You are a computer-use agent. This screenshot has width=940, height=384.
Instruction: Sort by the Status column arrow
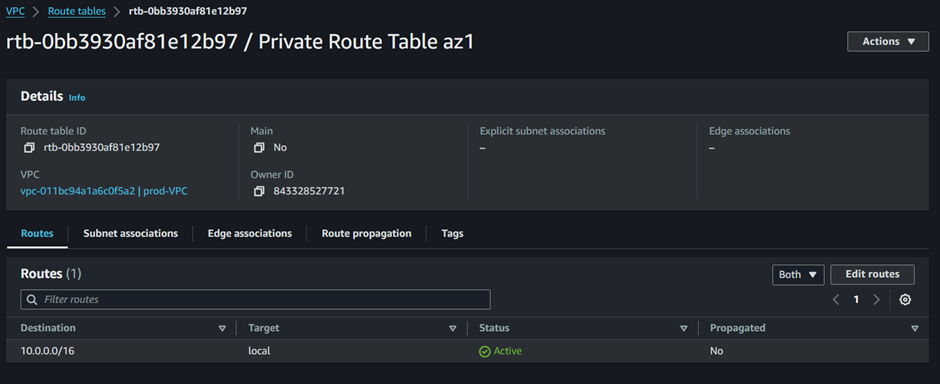[x=683, y=328]
